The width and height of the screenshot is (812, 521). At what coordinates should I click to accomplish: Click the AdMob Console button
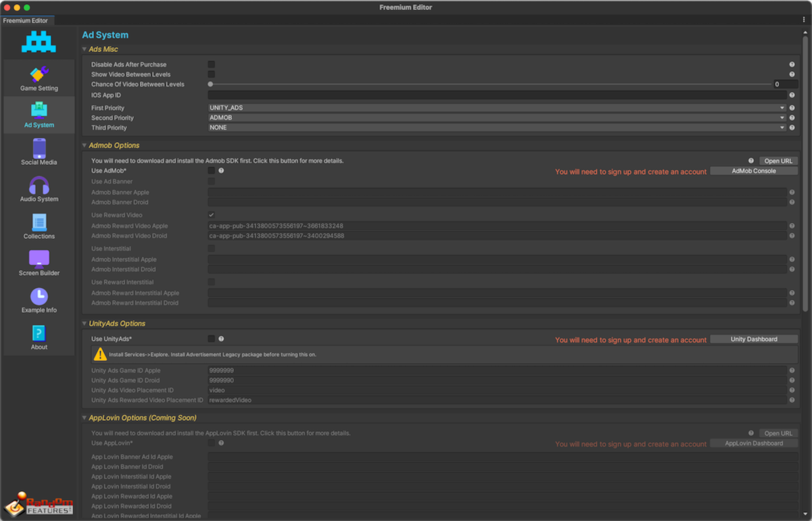click(x=754, y=171)
